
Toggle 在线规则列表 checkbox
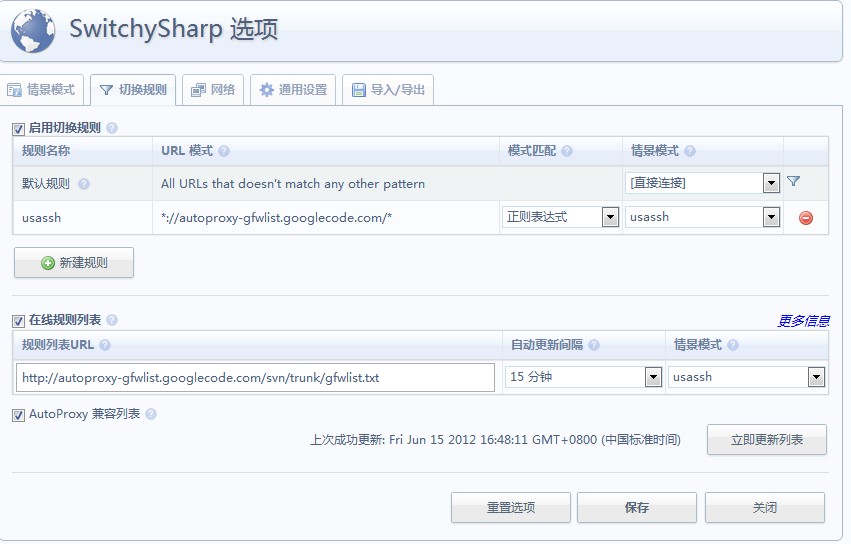(18, 321)
